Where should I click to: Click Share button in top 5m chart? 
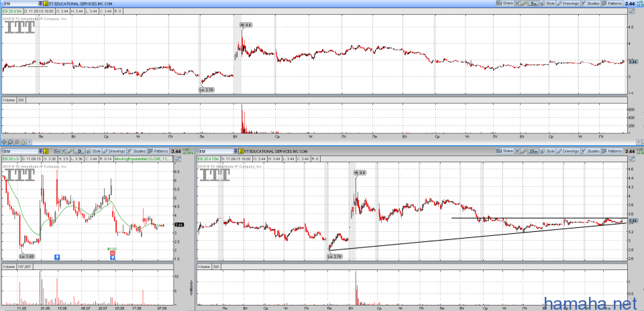[x=504, y=3]
